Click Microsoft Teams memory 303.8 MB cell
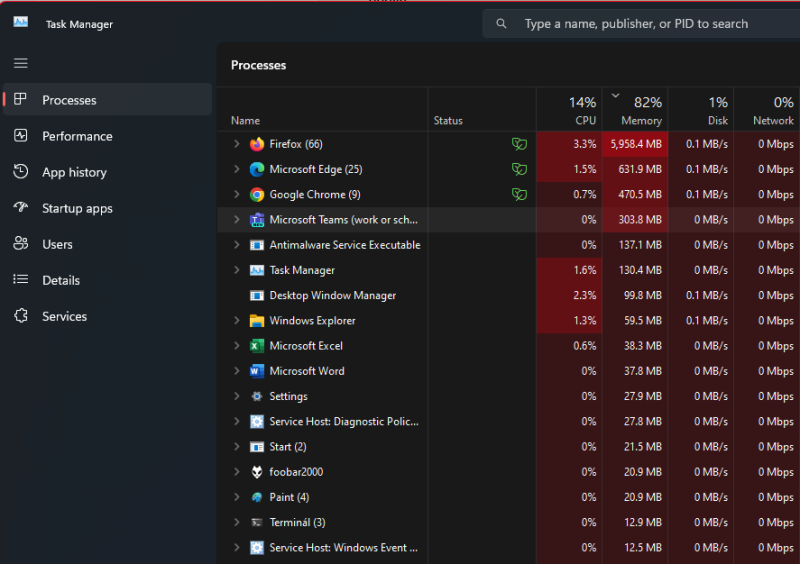This screenshot has height=564, width=800. pyautogui.click(x=636, y=219)
